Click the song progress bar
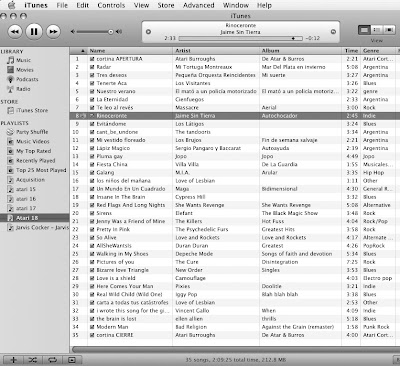This screenshot has height=366, width=400. [x=240, y=38]
